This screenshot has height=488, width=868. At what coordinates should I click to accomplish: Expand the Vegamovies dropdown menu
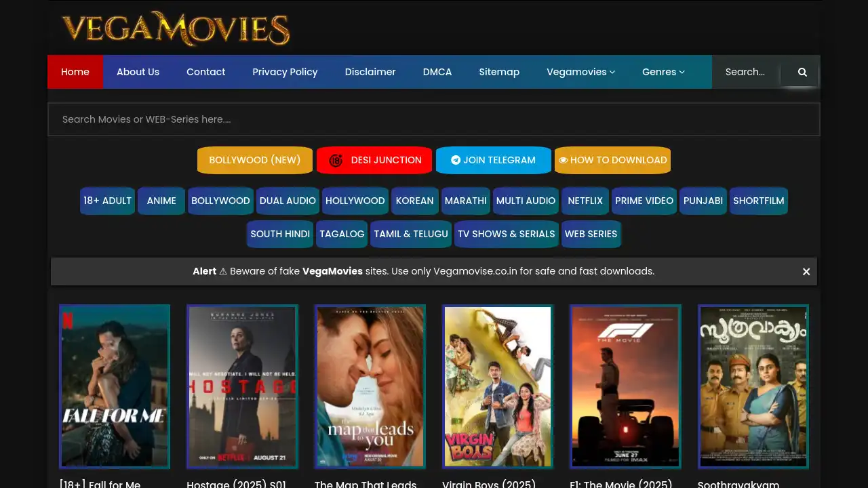point(580,72)
